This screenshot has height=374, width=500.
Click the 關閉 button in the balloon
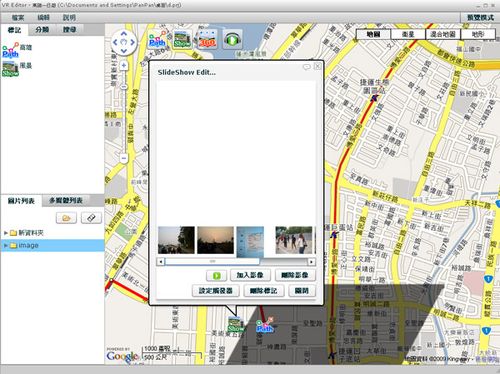point(301,291)
